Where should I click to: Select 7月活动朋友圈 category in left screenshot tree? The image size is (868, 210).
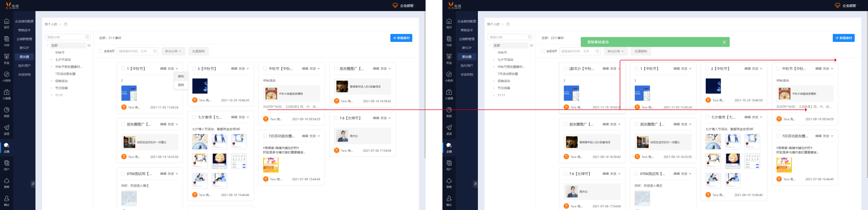pyautogui.click(x=65, y=74)
